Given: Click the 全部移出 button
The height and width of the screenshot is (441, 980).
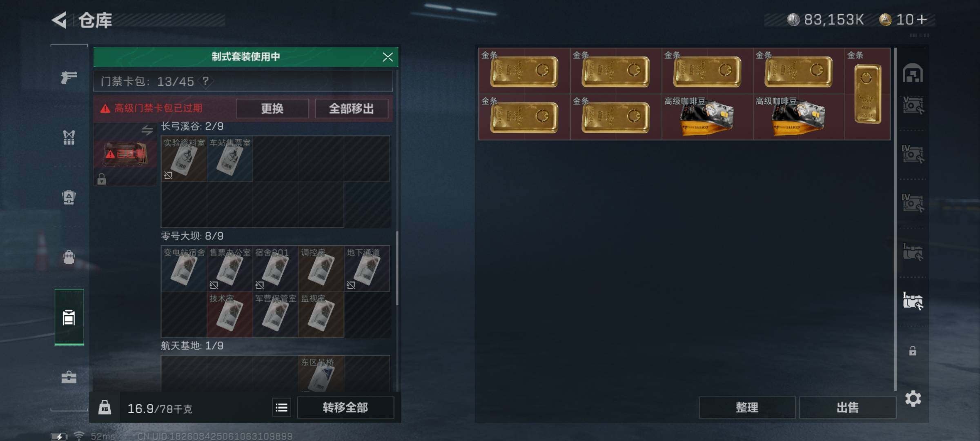Looking at the screenshot, I should (352, 109).
